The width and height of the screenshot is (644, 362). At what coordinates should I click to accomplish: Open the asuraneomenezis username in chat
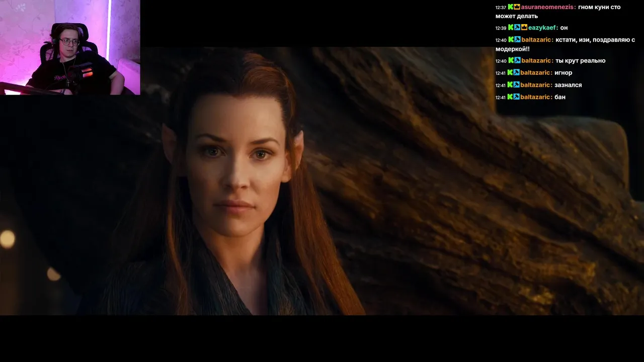(x=548, y=7)
